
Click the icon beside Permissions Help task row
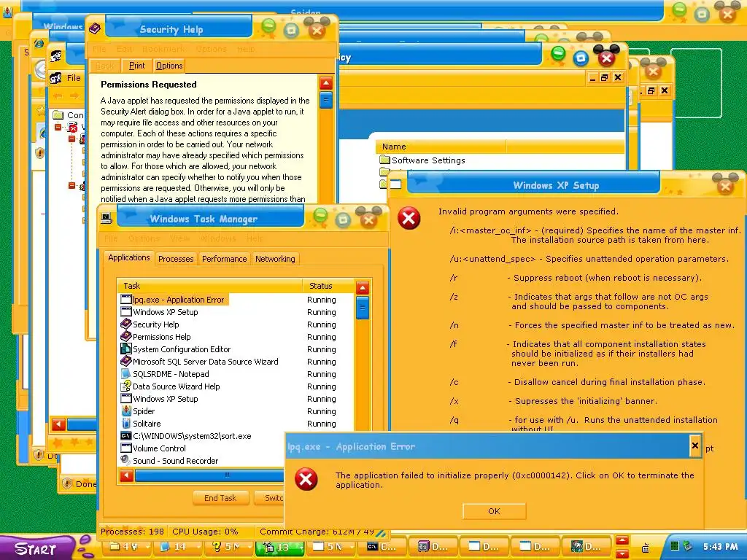click(x=125, y=337)
